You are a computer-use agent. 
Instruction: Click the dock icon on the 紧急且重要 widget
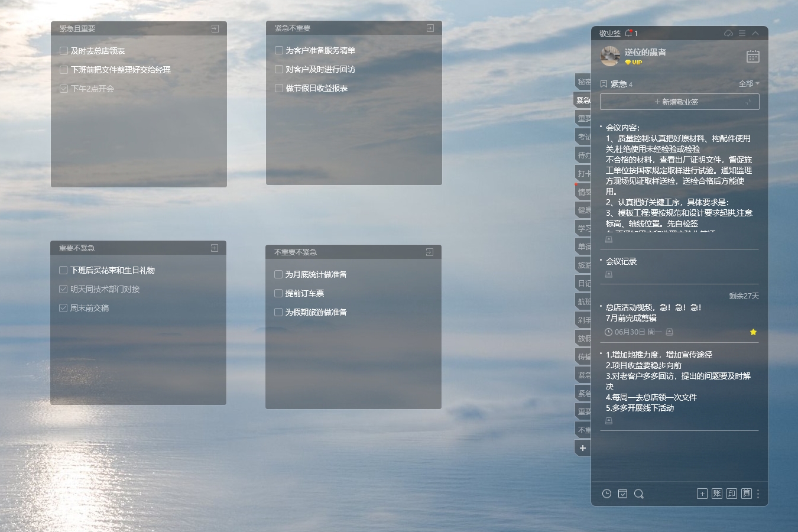[215, 28]
